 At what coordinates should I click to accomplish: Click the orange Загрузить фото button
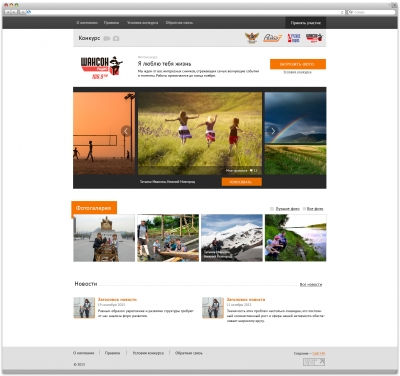pyautogui.click(x=298, y=64)
